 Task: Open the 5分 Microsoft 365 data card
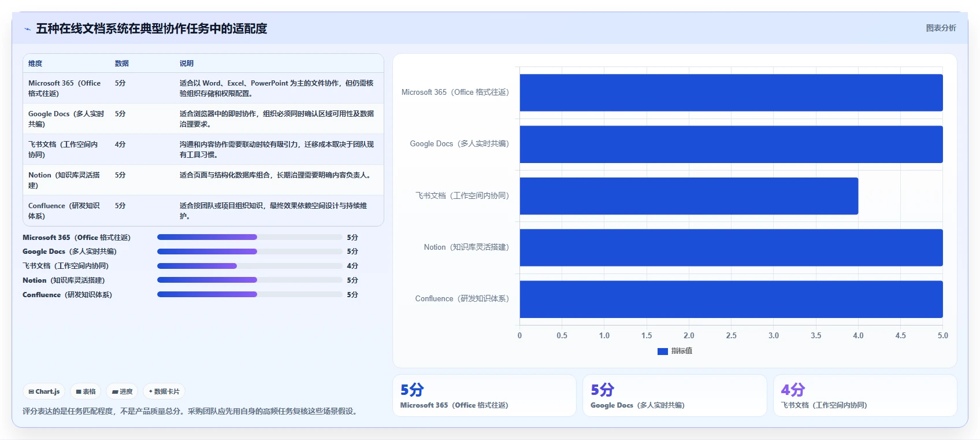click(x=484, y=395)
